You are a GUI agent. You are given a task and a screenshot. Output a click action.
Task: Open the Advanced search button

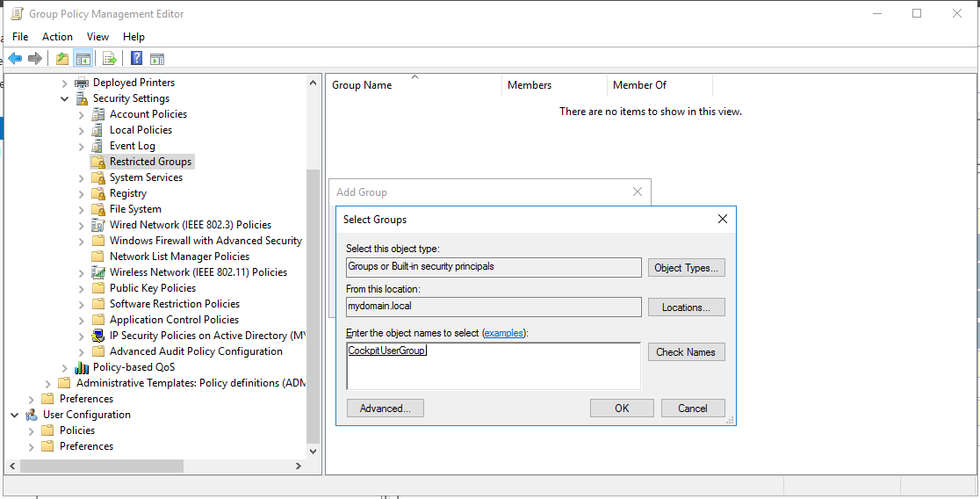pyautogui.click(x=385, y=409)
